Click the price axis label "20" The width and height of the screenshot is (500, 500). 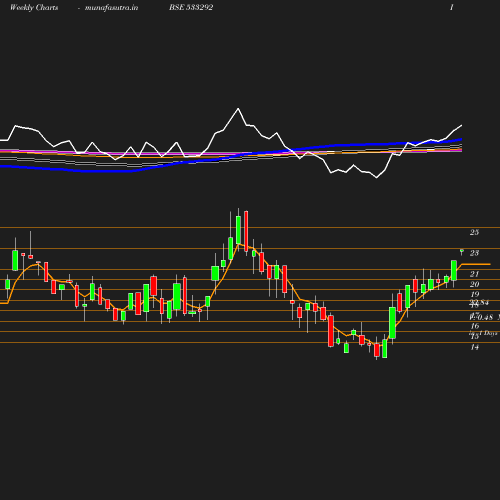point(474,284)
